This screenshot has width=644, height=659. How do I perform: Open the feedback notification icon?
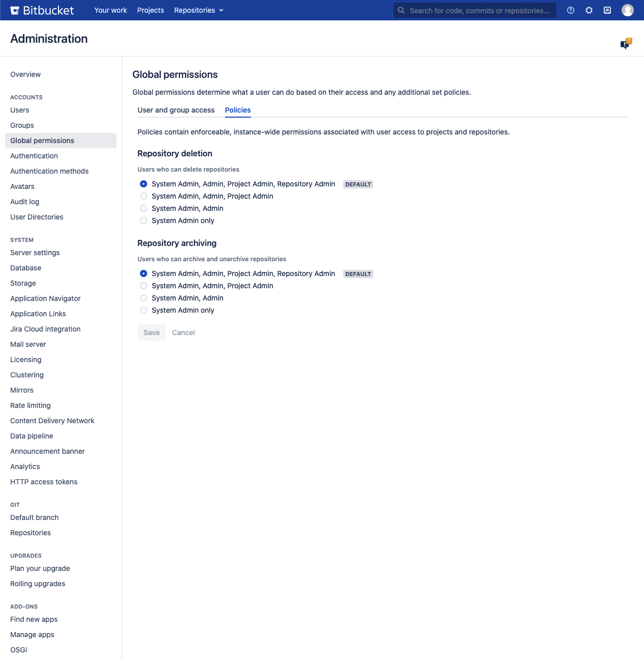pos(626,44)
